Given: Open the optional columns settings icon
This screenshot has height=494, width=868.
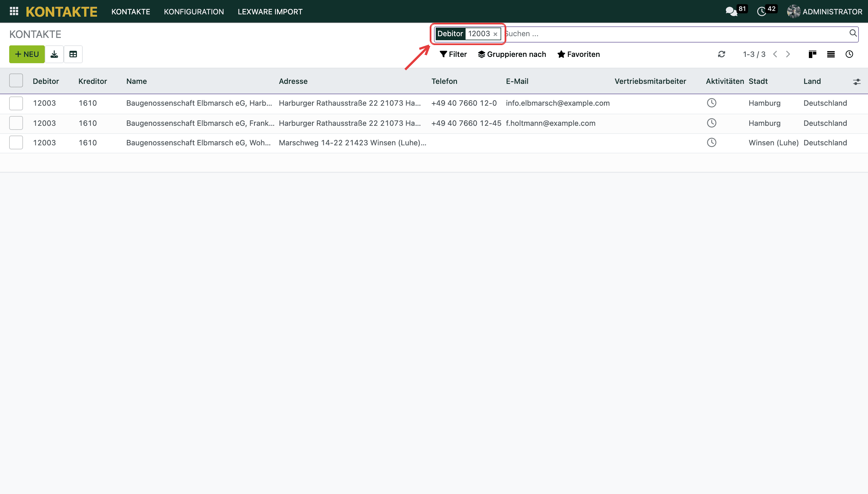Looking at the screenshot, I should [857, 82].
